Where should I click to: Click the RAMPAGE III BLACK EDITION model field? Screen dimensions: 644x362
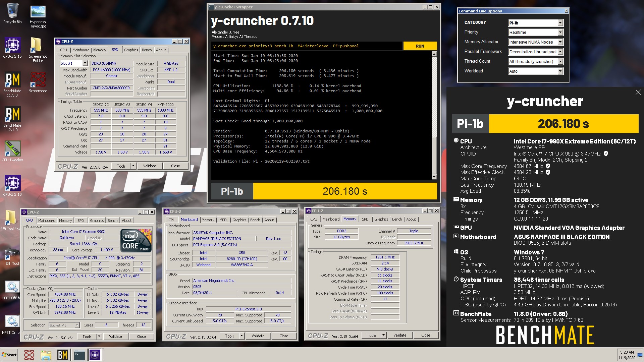click(223, 239)
